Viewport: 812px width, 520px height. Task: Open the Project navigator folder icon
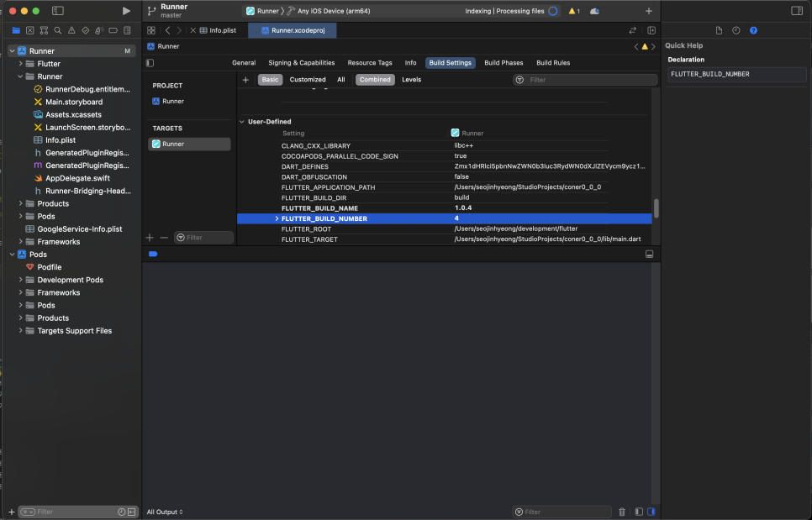(x=16, y=30)
